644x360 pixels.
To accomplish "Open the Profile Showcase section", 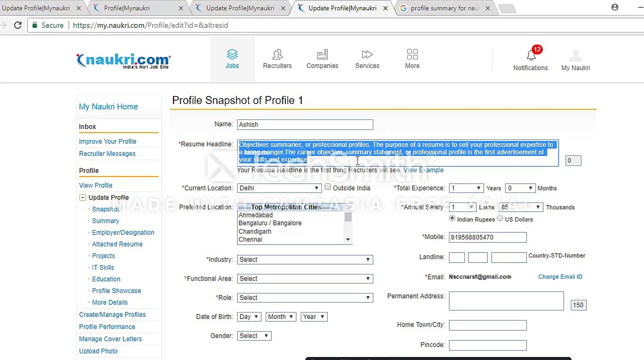I will click(117, 290).
